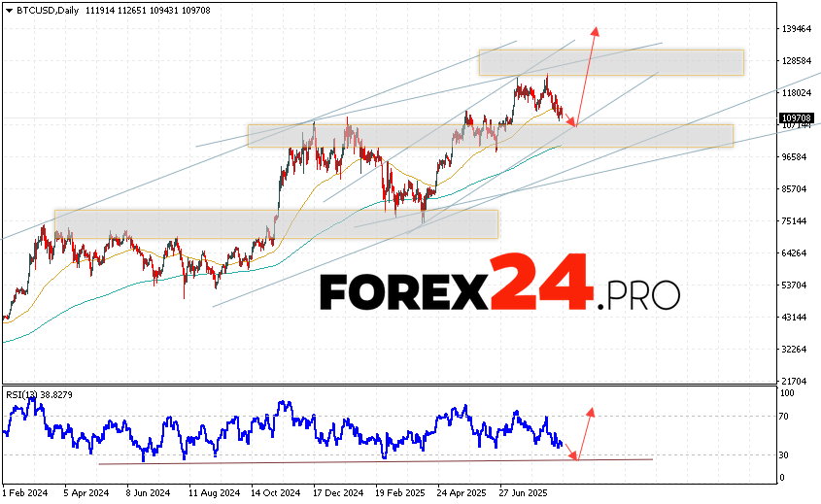Click the 1 Feb 2024 date marker

25,493
